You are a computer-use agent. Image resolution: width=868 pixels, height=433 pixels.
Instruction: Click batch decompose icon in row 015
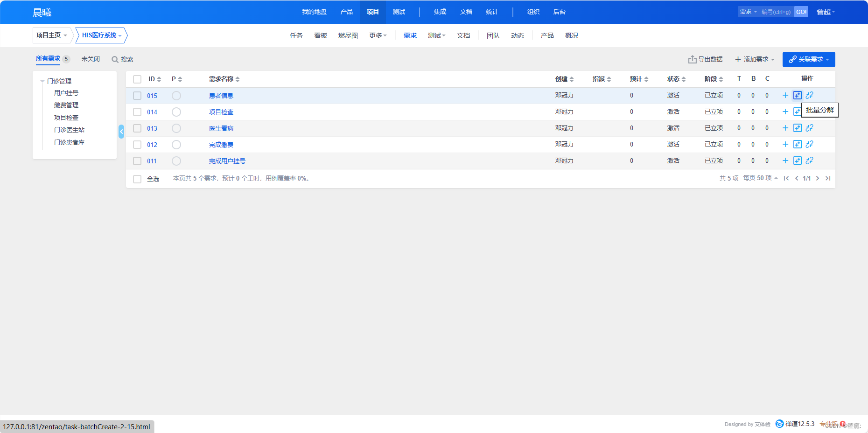(798, 95)
